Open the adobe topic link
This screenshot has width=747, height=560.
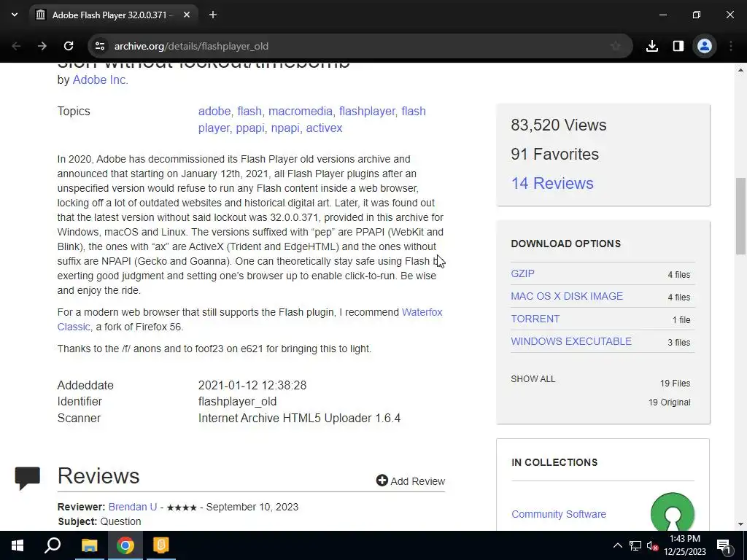(214, 112)
